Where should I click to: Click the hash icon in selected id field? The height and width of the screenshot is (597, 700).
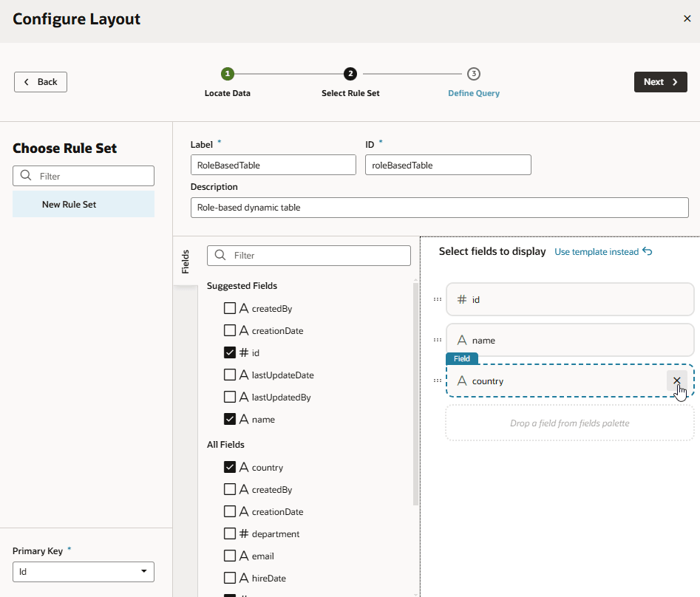[462, 299]
